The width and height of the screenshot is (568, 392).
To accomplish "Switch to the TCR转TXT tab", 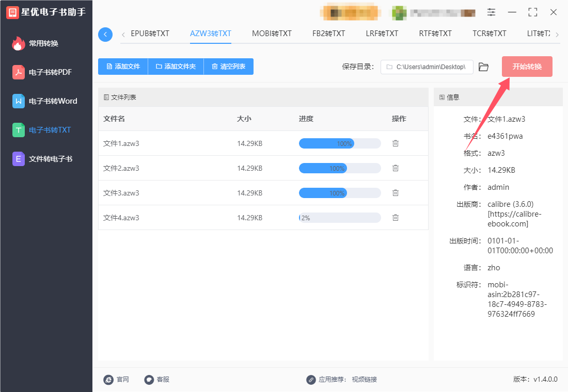I will pyautogui.click(x=490, y=34).
